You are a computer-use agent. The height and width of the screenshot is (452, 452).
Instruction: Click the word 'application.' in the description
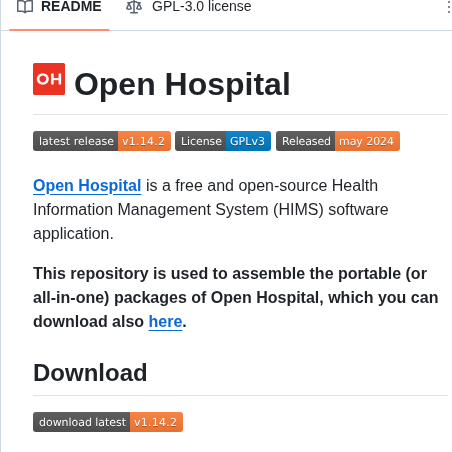[73, 234]
